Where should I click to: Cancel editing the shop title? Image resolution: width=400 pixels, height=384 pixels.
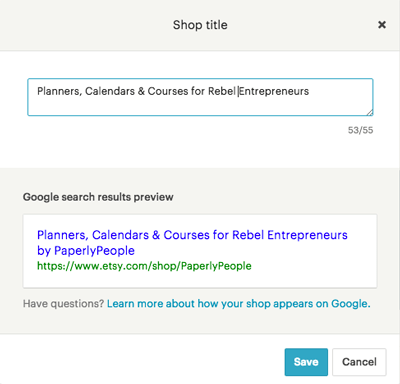pyautogui.click(x=359, y=362)
